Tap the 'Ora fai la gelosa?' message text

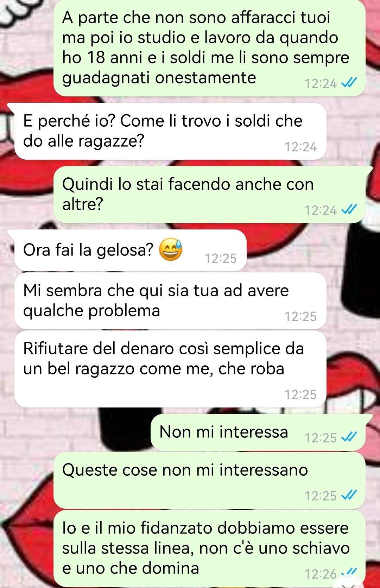coord(88,250)
